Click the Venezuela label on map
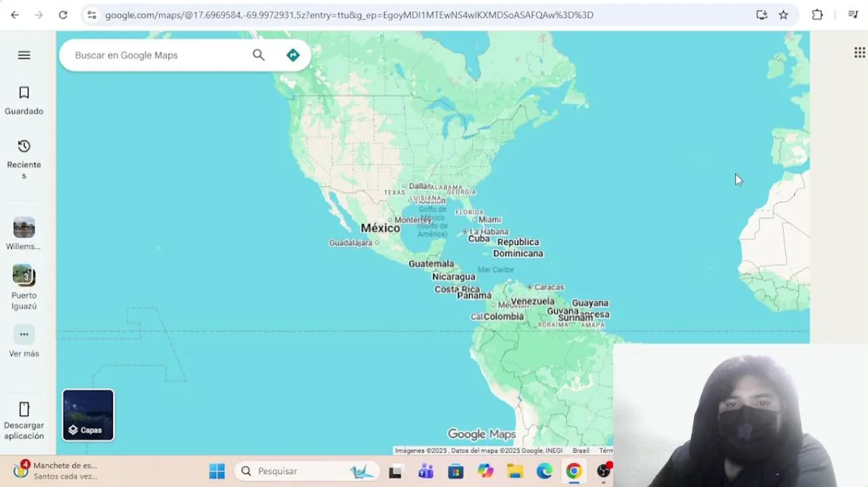868x487 pixels. pos(532,301)
